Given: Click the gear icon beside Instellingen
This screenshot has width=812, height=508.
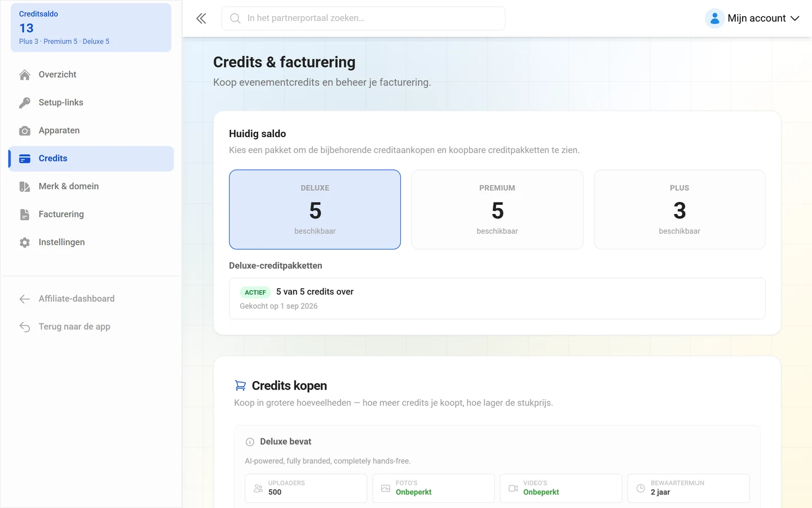Looking at the screenshot, I should [25, 243].
